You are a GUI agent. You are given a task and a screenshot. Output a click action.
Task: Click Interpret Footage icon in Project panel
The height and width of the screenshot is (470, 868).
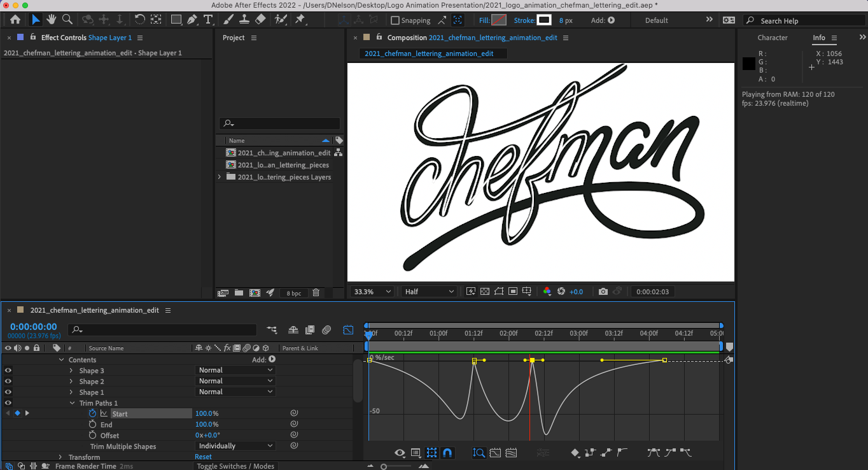click(x=223, y=293)
